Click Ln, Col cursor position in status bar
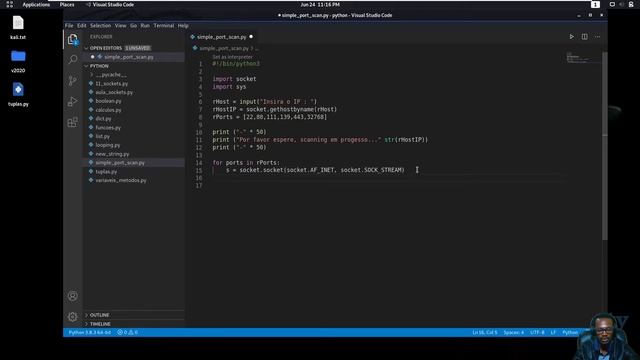The image size is (640, 360). click(484, 332)
